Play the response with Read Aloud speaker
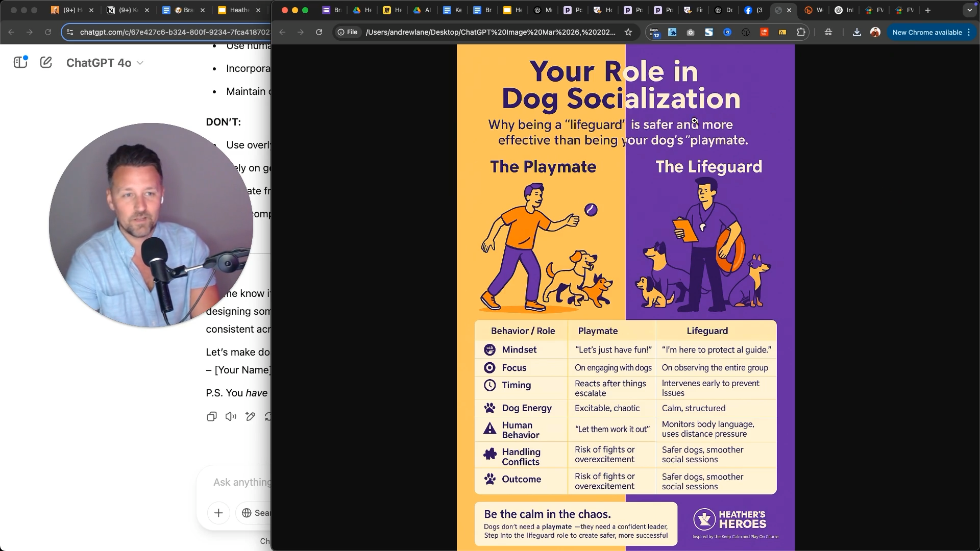The width and height of the screenshot is (980, 551). click(x=231, y=416)
